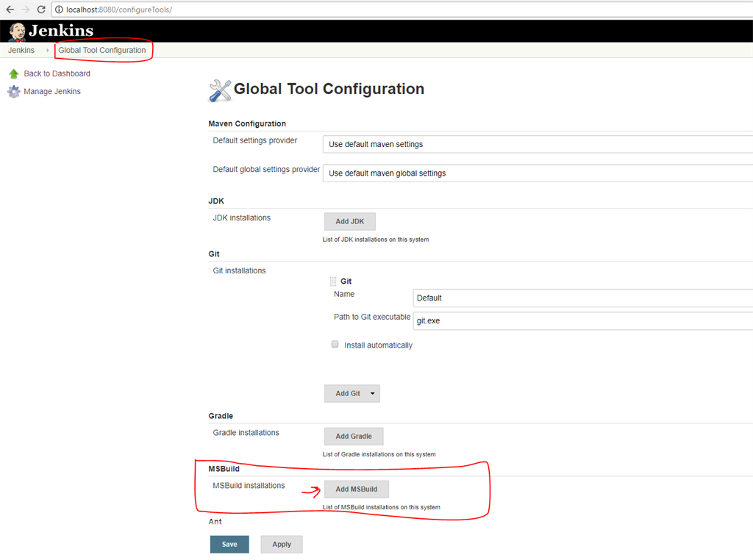Screen dimensions: 753x560
Task: Click the wrench and screwdriver tools icon
Action: (x=220, y=90)
